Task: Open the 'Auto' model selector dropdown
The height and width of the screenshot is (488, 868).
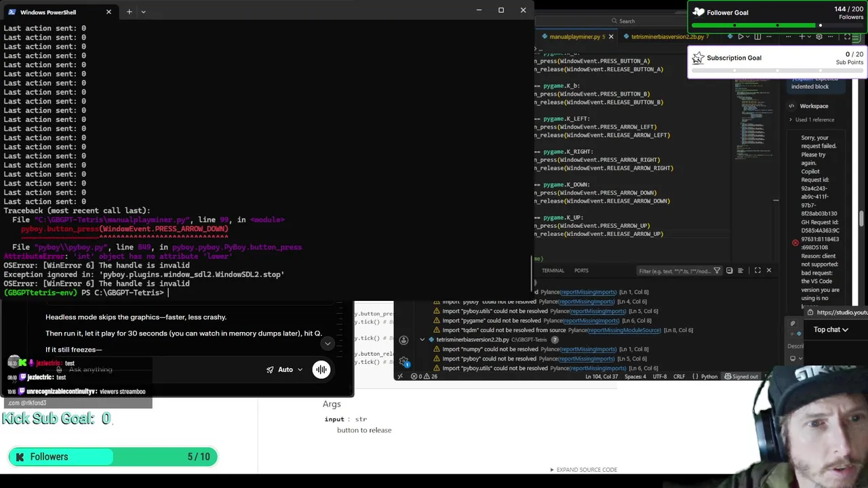Action: click(284, 369)
